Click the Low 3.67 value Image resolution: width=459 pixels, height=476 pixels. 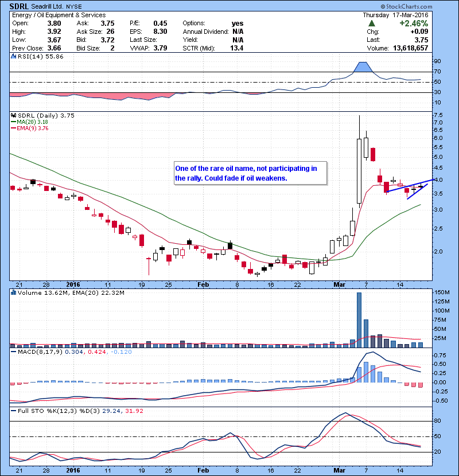pos(54,40)
